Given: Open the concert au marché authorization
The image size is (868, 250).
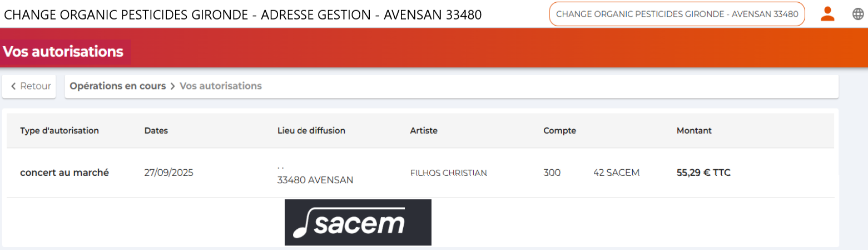Looking at the screenshot, I should click(x=65, y=173).
